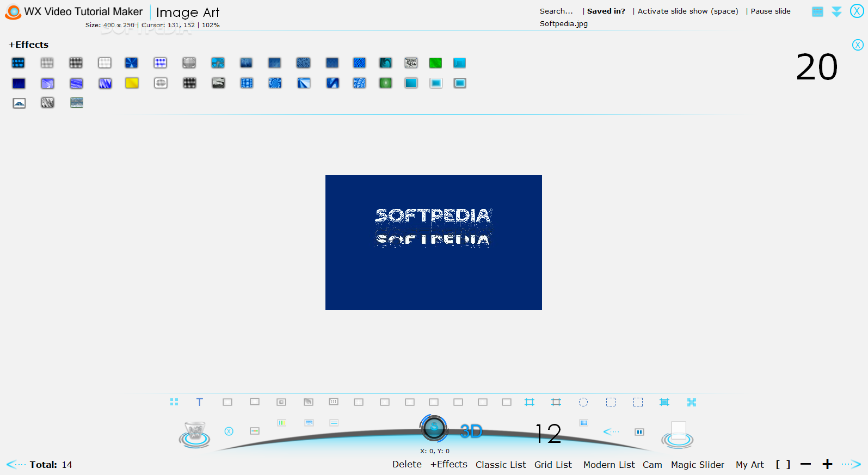The width and height of the screenshot is (868, 475).
Task: Apply the lilac diagonal effect
Action: (x=47, y=83)
